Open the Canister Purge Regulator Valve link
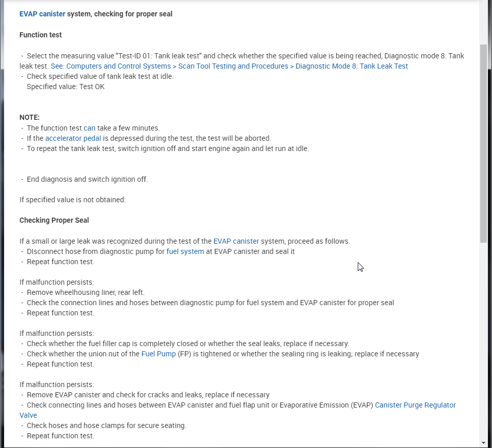 pos(415,405)
